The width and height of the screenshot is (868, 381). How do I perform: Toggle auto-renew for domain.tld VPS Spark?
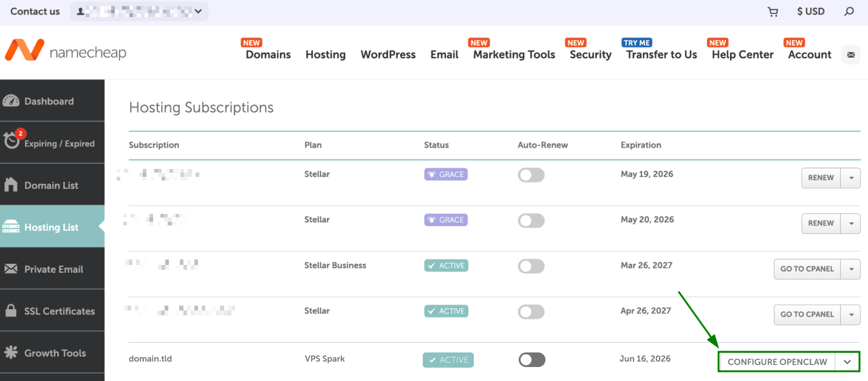[x=532, y=360]
